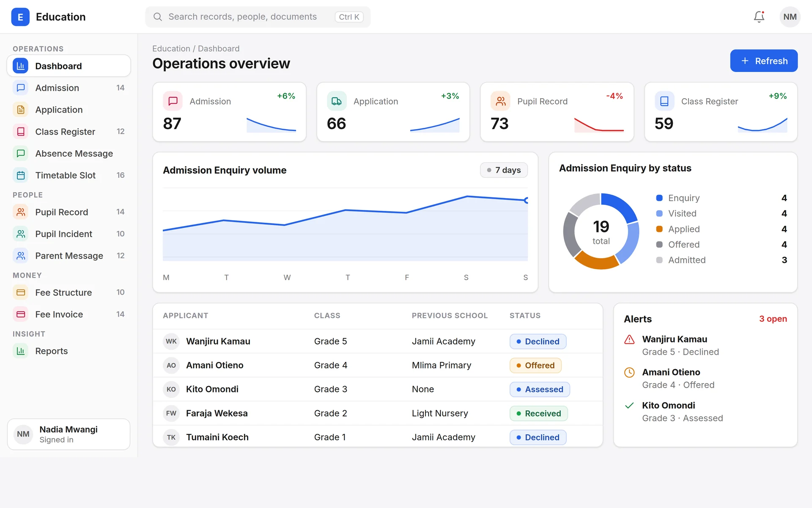Open the 7 days range selector

tap(504, 170)
